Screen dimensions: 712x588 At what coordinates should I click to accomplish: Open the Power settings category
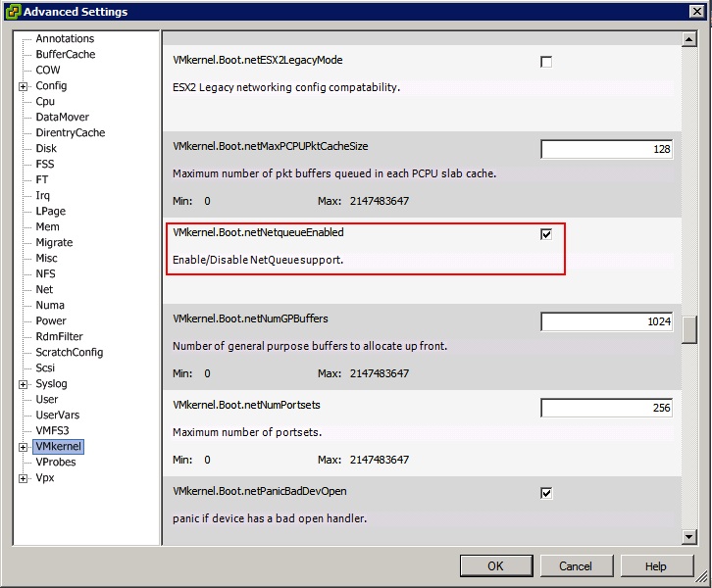click(51, 320)
